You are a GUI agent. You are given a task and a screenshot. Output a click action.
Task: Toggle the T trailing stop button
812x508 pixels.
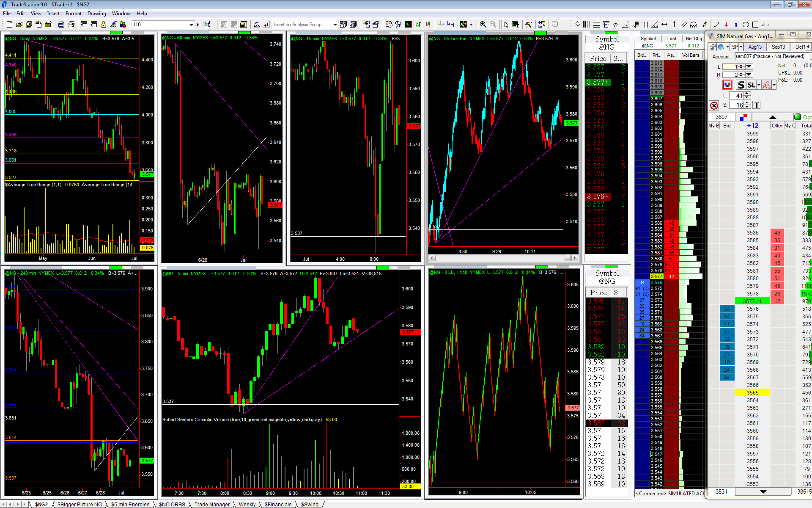pyautogui.click(x=757, y=105)
